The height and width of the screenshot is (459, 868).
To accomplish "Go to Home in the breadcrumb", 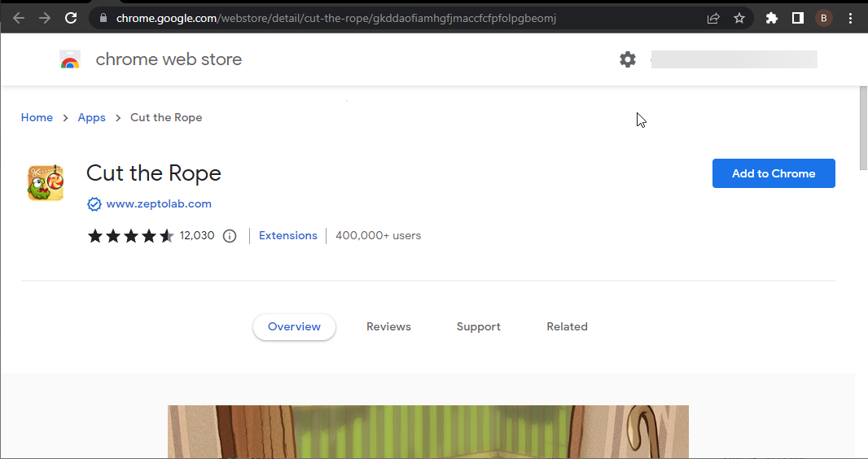I will point(37,118).
